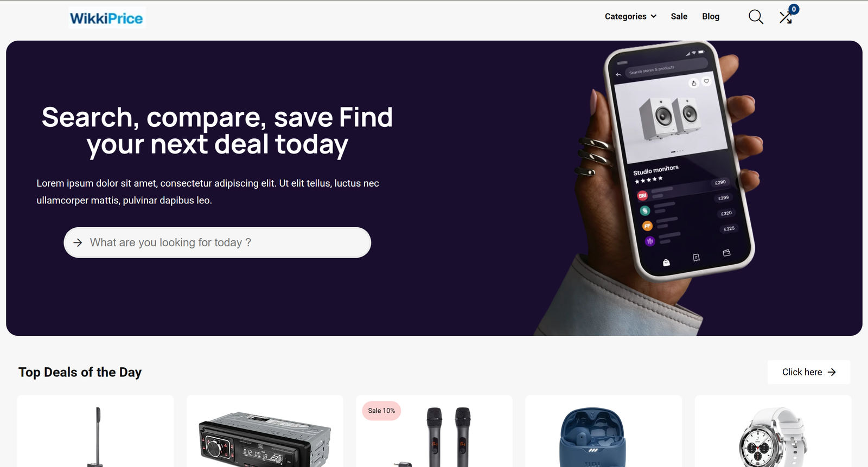Open the compare shuffle icon in header
Screen dimensions: 868x467
[786, 18]
